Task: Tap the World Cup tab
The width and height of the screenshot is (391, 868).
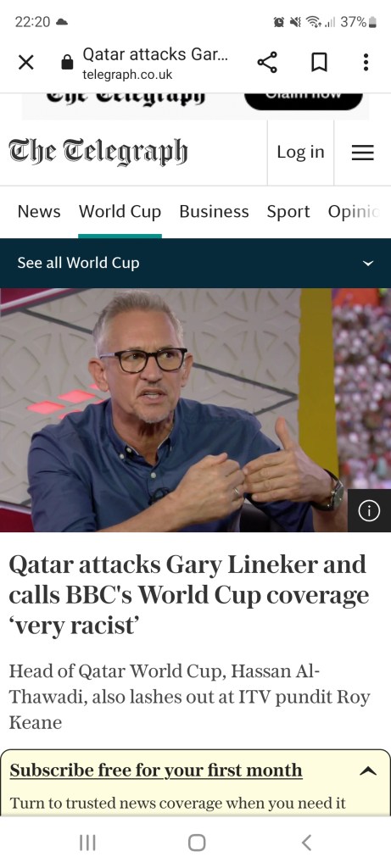Action: (120, 211)
